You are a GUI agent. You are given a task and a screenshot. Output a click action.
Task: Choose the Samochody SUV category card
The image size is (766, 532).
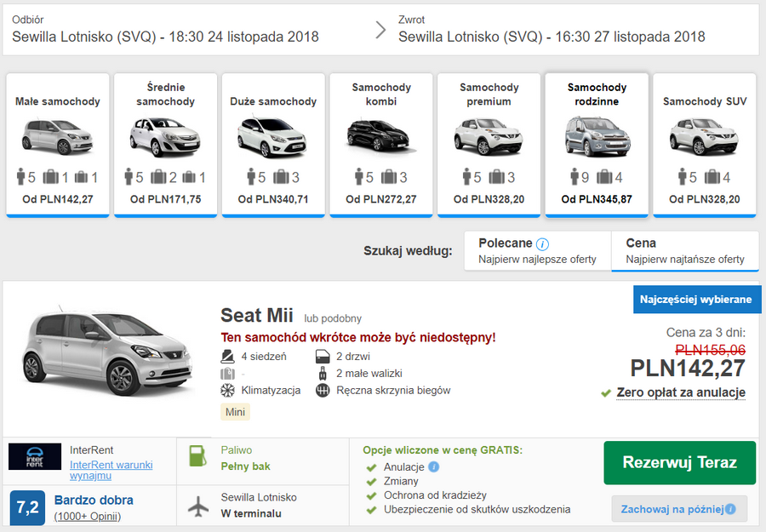705,145
